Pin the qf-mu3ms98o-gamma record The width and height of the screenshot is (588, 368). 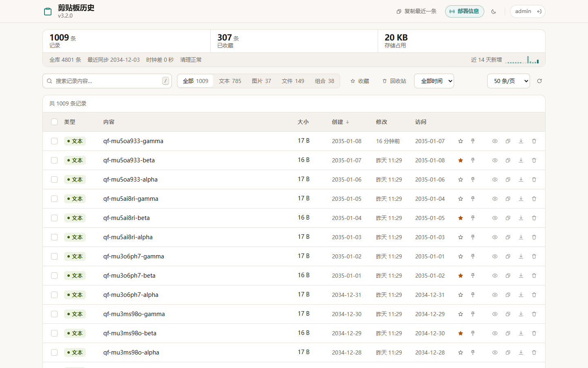(x=473, y=314)
